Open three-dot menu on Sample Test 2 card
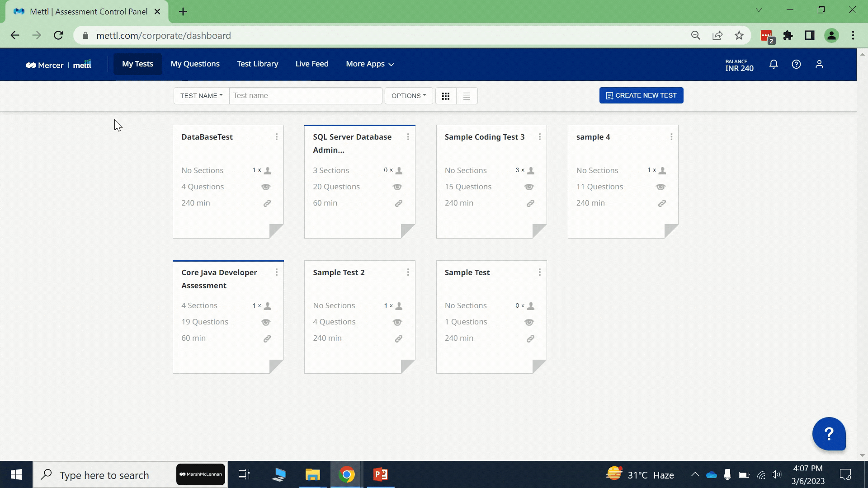Screen dimensions: 868x488 pyautogui.click(x=408, y=272)
